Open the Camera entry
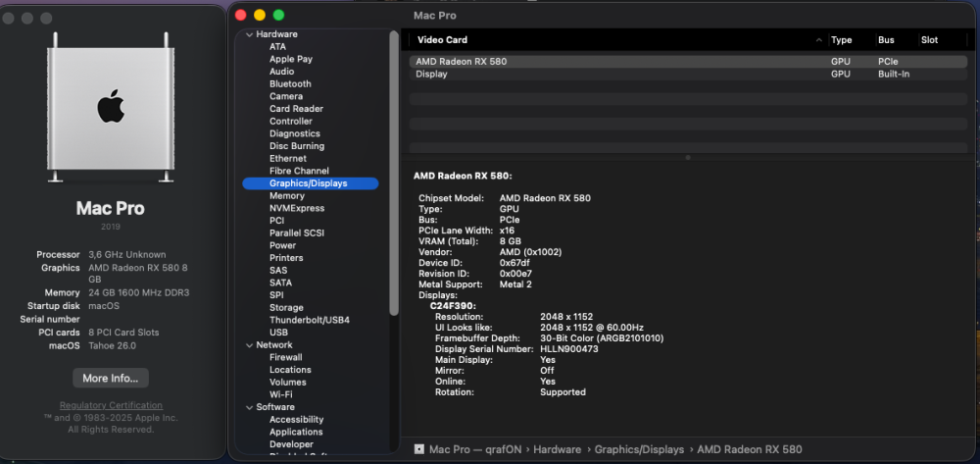980x464 pixels. (x=285, y=96)
